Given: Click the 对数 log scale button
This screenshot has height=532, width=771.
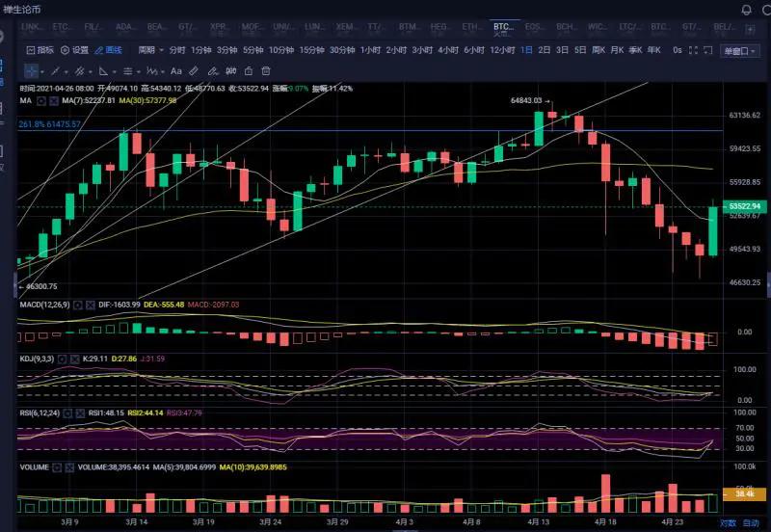Looking at the screenshot, I should (x=728, y=522).
